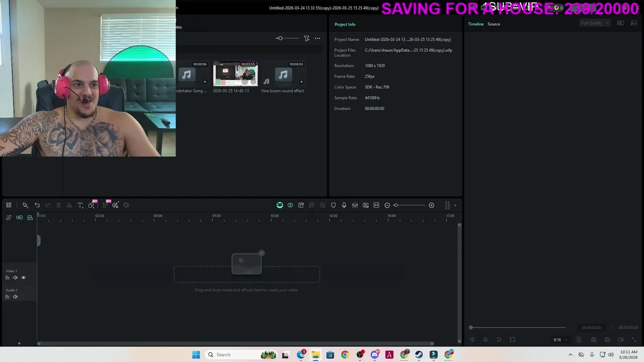Open the audio mixer icon

pos(355,205)
